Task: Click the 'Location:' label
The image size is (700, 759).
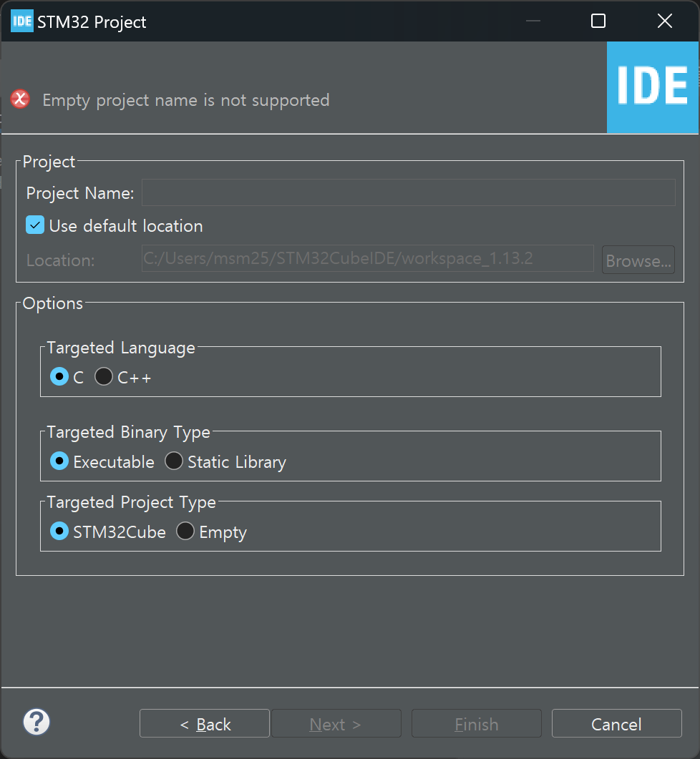Action: point(61,260)
